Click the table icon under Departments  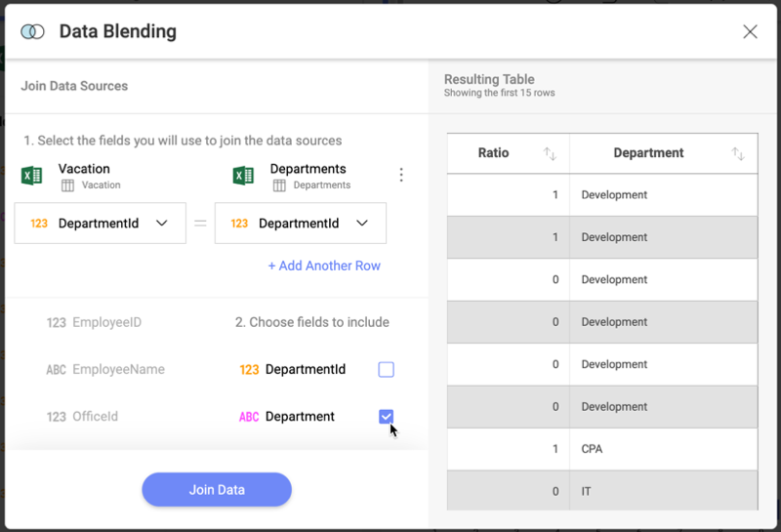click(279, 185)
